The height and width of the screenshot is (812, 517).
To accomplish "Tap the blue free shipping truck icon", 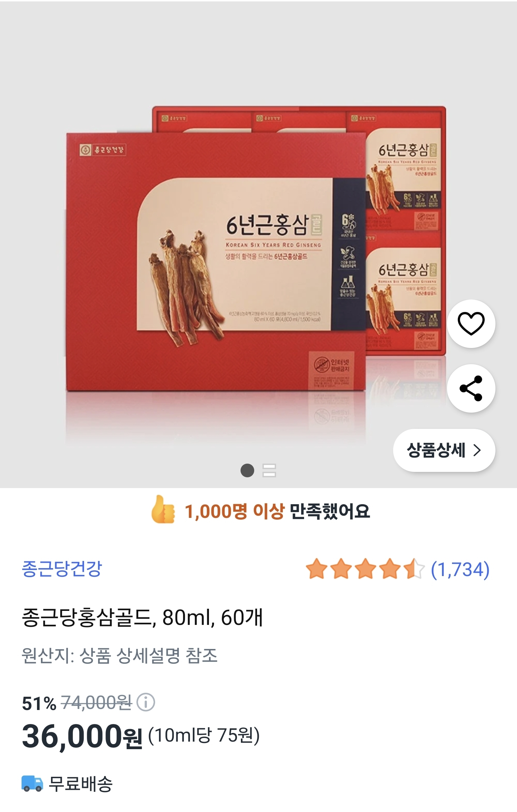I will [32, 783].
